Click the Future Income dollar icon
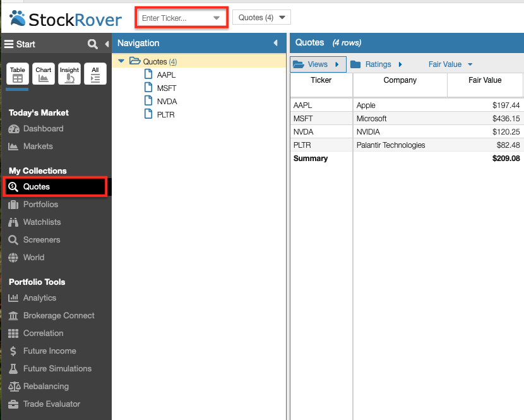The width and height of the screenshot is (524, 420). (x=13, y=351)
